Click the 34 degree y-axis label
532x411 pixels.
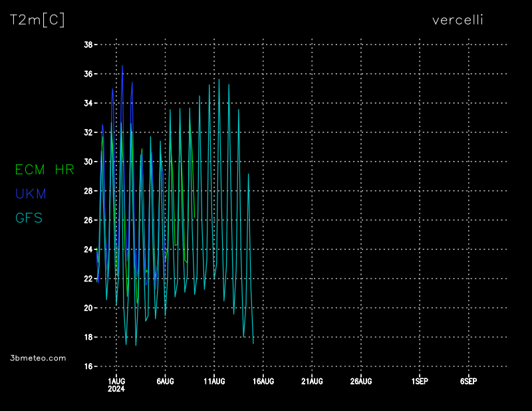pos(88,103)
